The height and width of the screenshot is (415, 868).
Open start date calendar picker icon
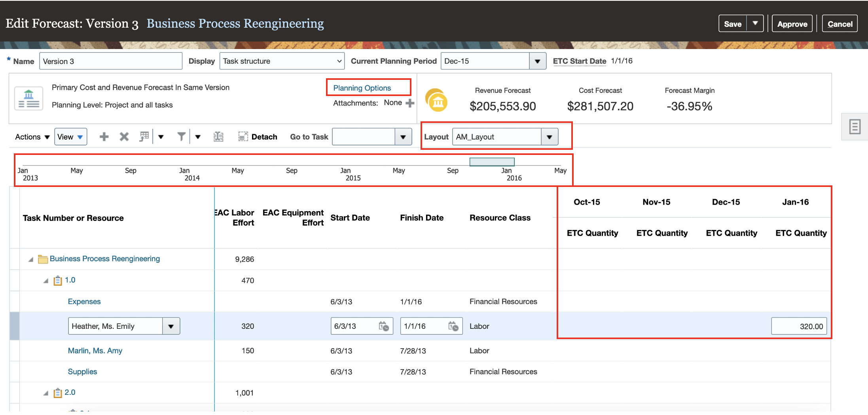pos(384,326)
